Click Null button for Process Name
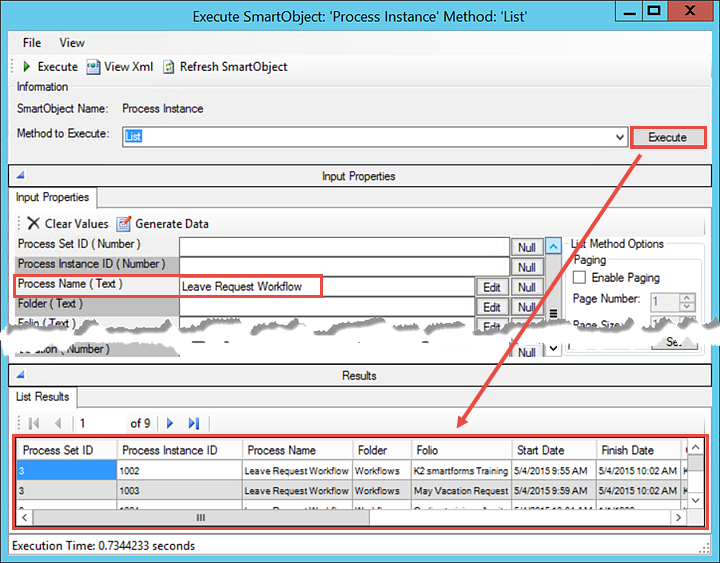 tap(527, 287)
